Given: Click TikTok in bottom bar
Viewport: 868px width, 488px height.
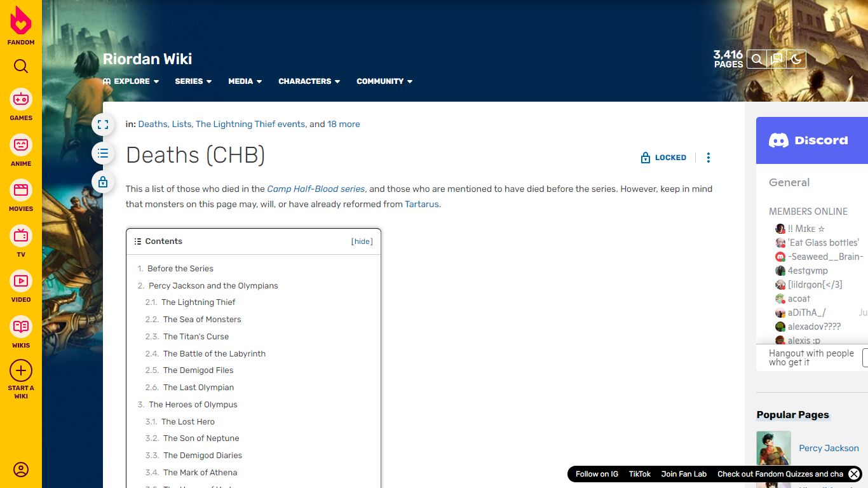Looking at the screenshot, I should tap(640, 474).
